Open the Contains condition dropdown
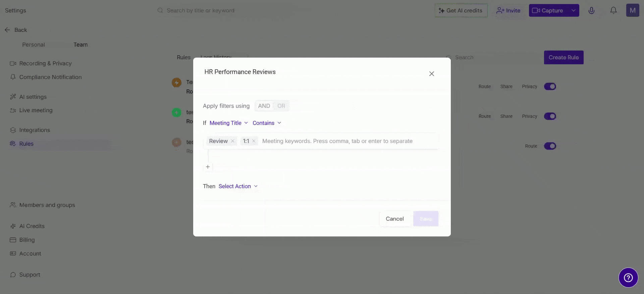 coord(267,123)
